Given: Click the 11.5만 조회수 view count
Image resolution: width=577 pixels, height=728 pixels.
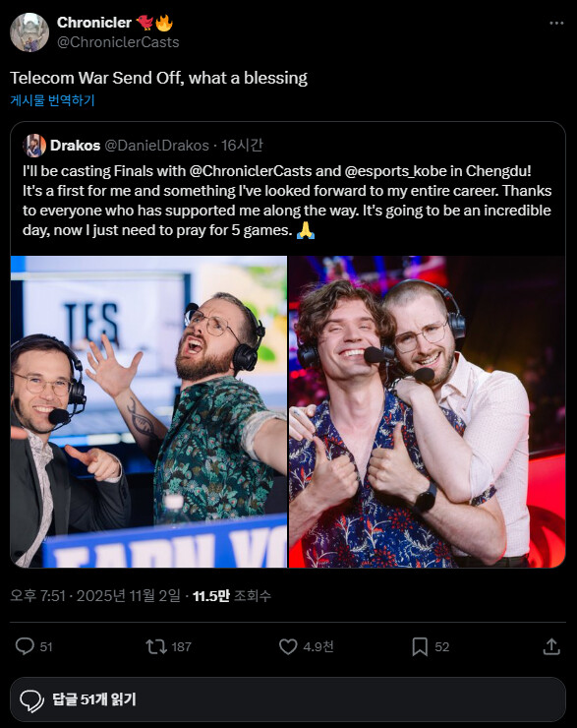Looking at the screenshot, I should 231,595.
